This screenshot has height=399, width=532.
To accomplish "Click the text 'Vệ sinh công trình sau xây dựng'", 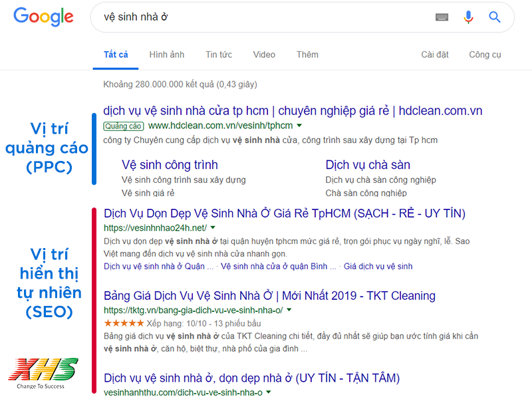I will click(184, 180).
